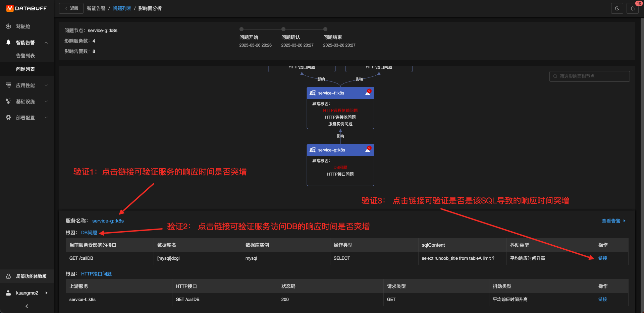Open the 驾驶舱 dashboard icon
This screenshot has width=644, height=313.
pyautogui.click(x=8, y=26)
